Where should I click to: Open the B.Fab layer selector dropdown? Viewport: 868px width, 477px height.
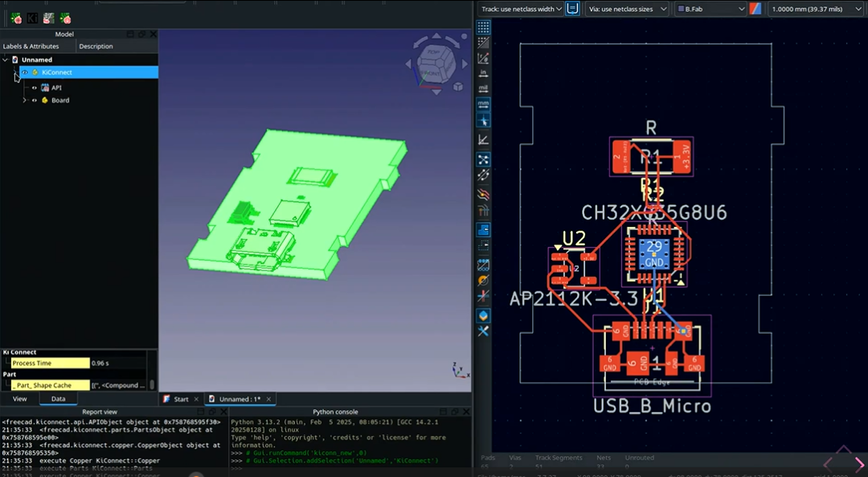[x=710, y=9]
